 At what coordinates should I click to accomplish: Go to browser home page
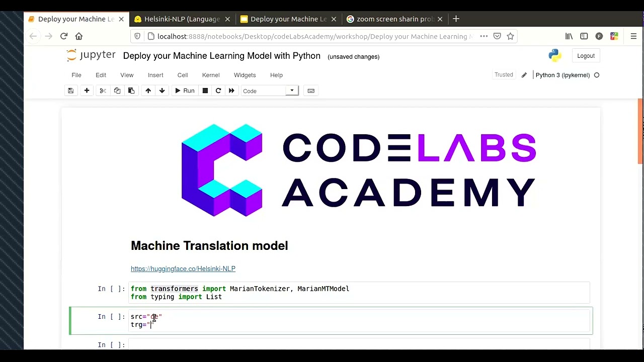coord(79,36)
